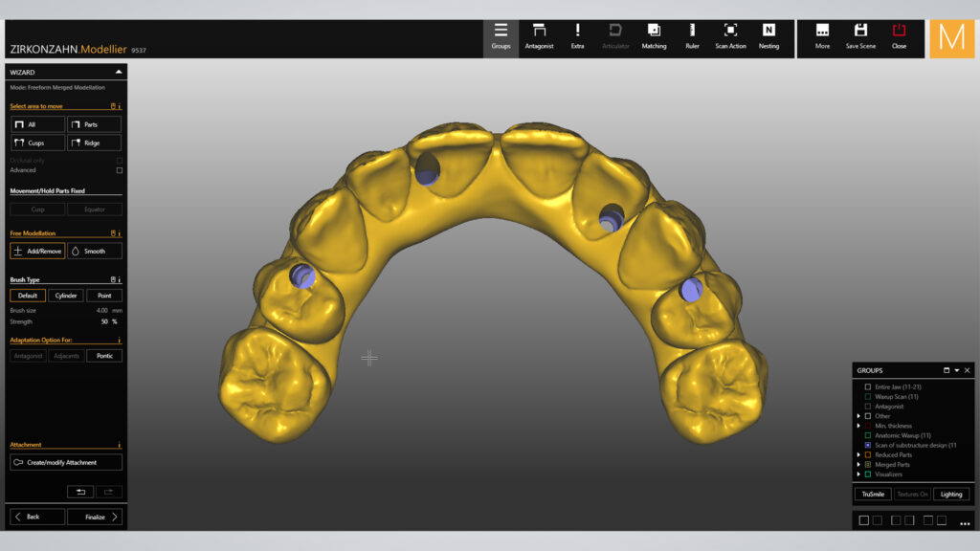Click the Ruler measurement tool
980x551 pixels.
click(692, 36)
